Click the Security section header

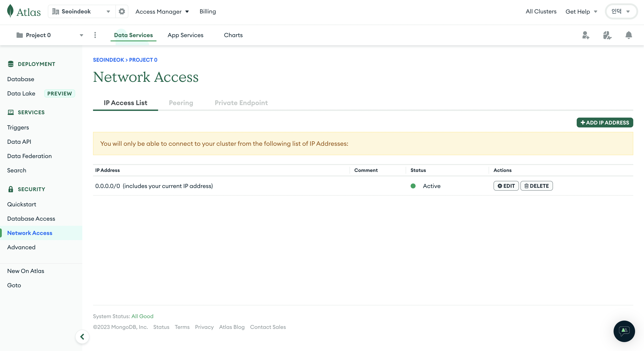27,189
